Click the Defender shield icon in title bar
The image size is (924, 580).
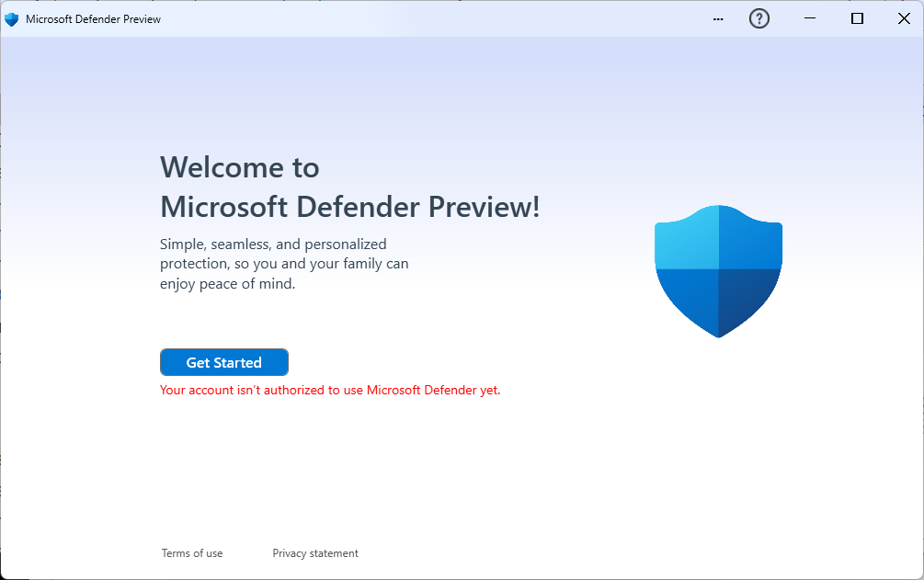(11, 19)
